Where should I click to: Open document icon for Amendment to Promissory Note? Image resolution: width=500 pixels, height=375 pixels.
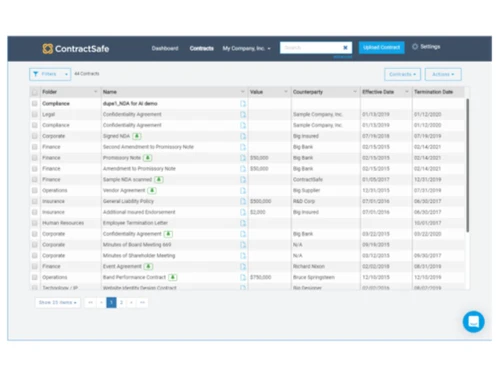pyautogui.click(x=243, y=169)
